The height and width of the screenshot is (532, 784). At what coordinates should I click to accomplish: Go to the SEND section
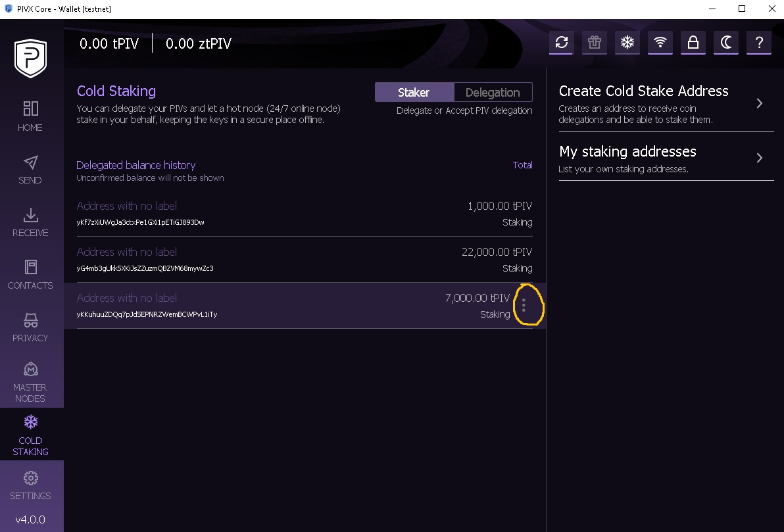point(30,169)
